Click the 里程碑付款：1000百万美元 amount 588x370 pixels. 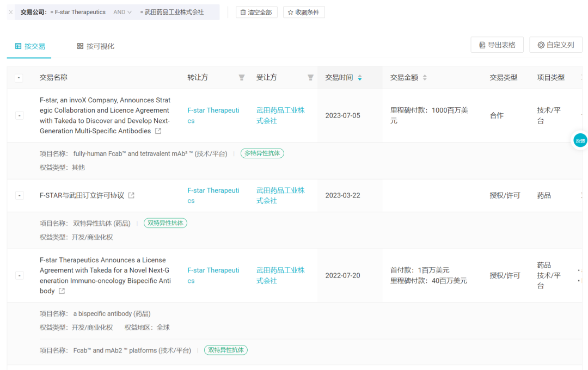429,115
